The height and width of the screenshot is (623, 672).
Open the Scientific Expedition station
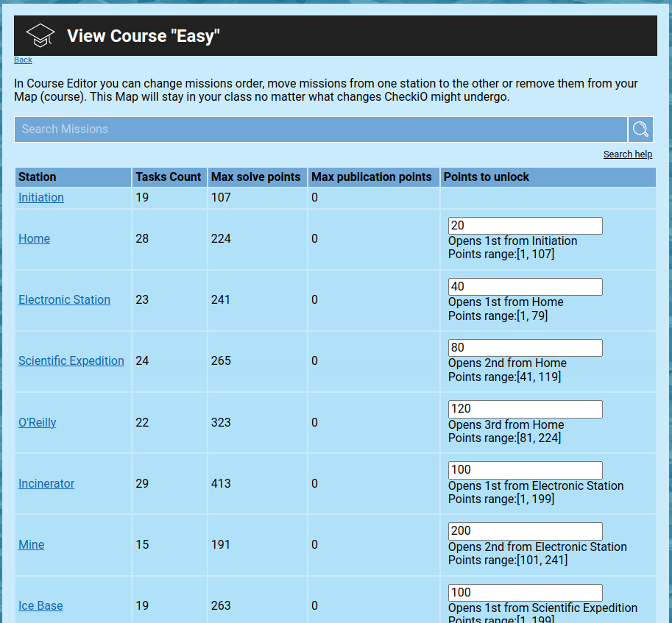click(x=71, y=360)
